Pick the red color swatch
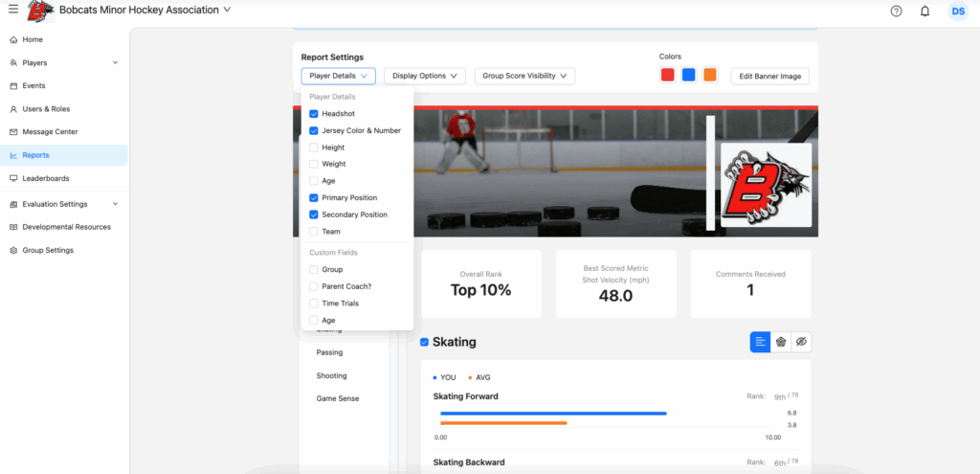Image resolution: width=980 pixels, height=474 pixels. pos(667,75)
